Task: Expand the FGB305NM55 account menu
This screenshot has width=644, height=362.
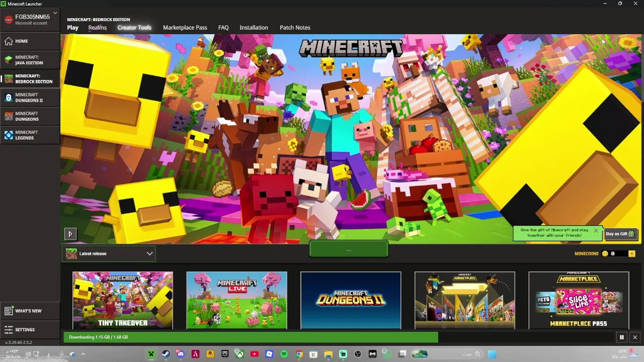Action: (30, 20)
